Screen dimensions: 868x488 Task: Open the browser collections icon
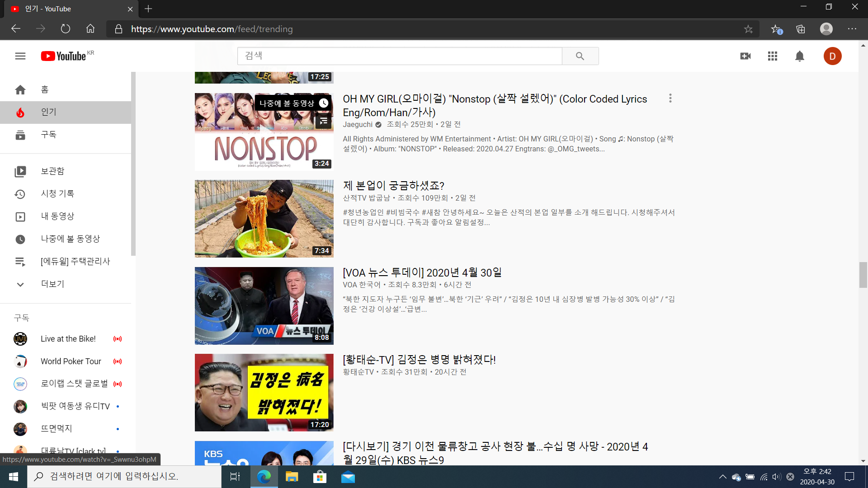click(801, 29)
